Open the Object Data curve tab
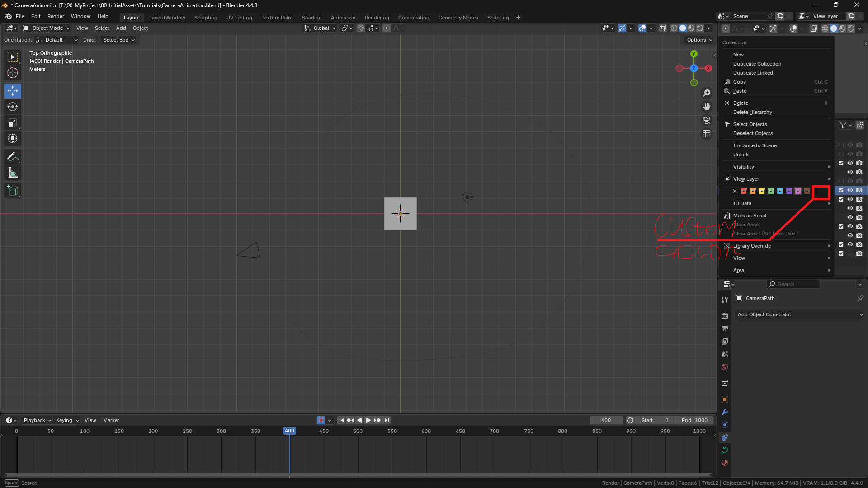The height and width of the screenshot is (488, 868). [725, 450]
